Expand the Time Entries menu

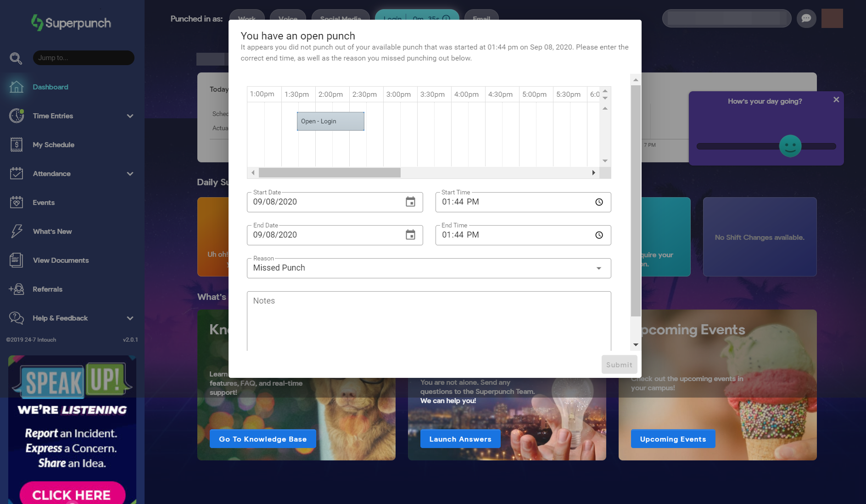pyautogui.click(x=130, y=116)
